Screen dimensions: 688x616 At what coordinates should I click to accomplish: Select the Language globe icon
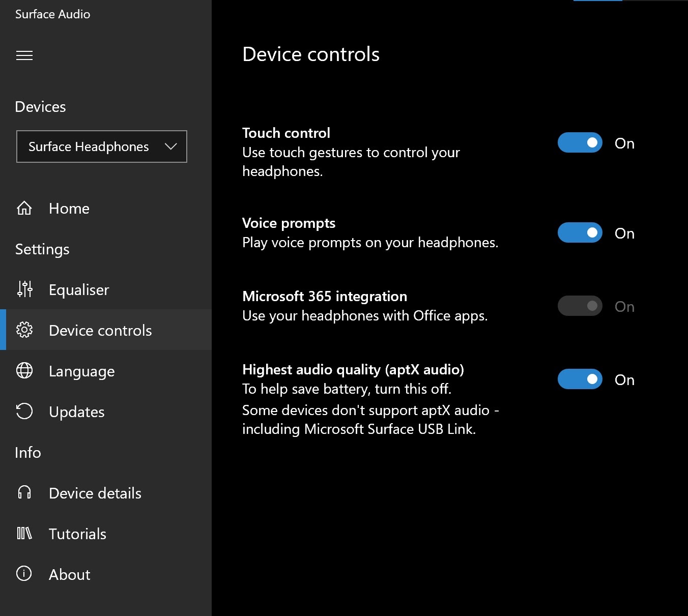click(24, 371)
